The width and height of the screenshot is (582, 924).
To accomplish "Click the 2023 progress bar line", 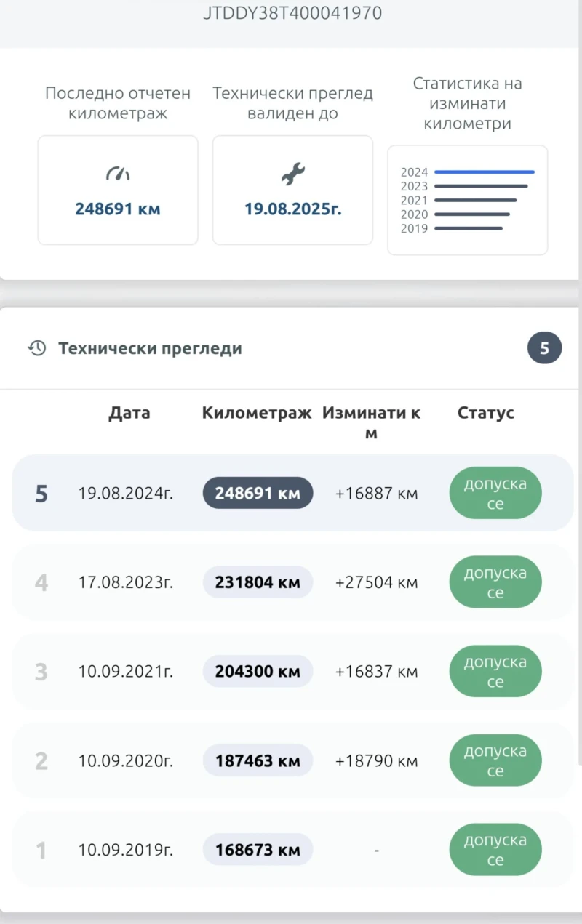I will 482,186.
